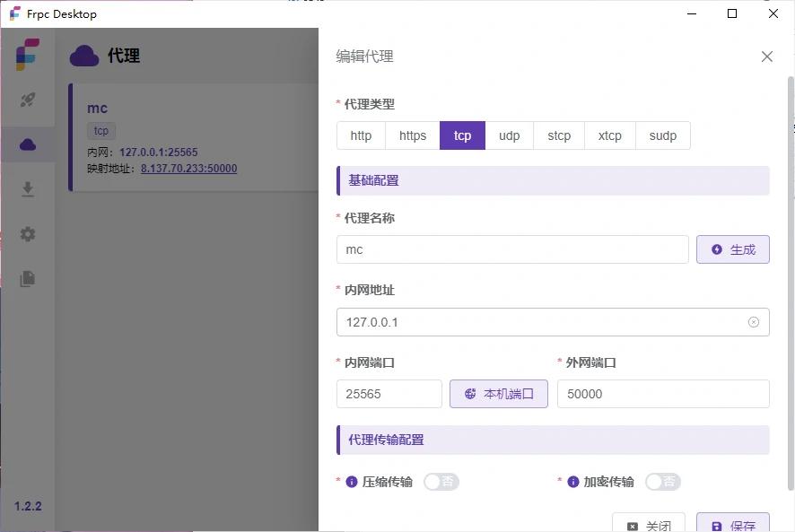This screenshot has width=795, height=532.
Task: Toggle the 压缩传输 compression switch
Action: [441, 482]
